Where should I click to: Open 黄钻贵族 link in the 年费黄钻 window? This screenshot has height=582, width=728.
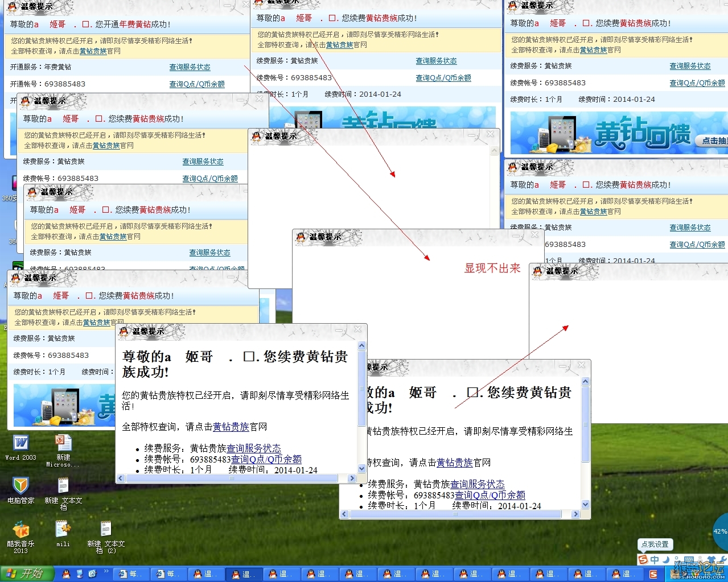click(x=93, y=51)
